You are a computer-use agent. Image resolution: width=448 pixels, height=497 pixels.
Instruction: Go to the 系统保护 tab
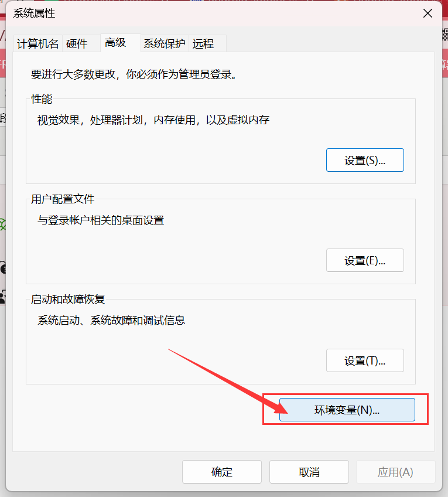165,43
